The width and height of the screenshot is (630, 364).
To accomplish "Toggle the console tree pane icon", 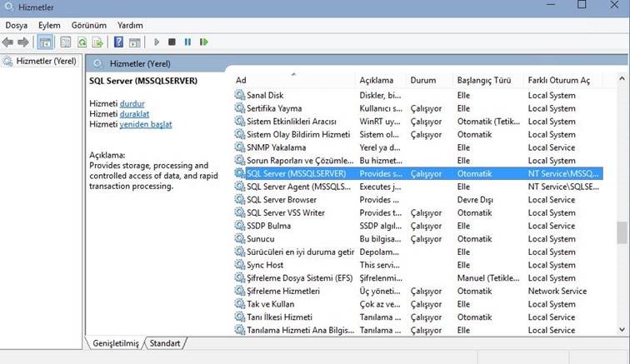I will click(45, 42).
